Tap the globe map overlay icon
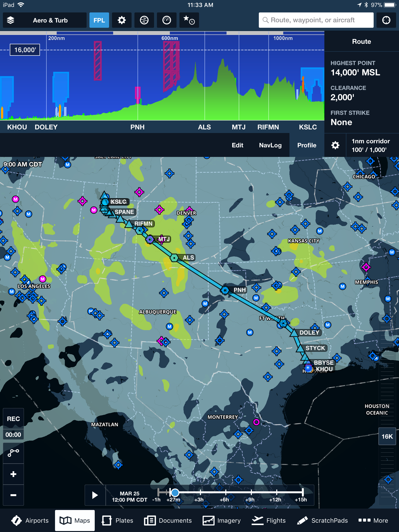Viewport: 399px width, 532px height. coord(144,20)
